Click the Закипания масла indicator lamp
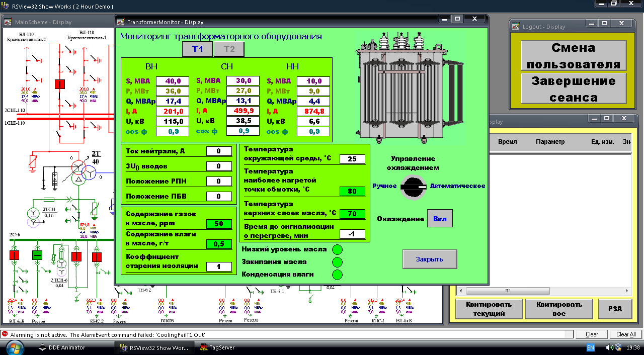The height and width of the screenshot is (355, 644). tap(337, 262)
